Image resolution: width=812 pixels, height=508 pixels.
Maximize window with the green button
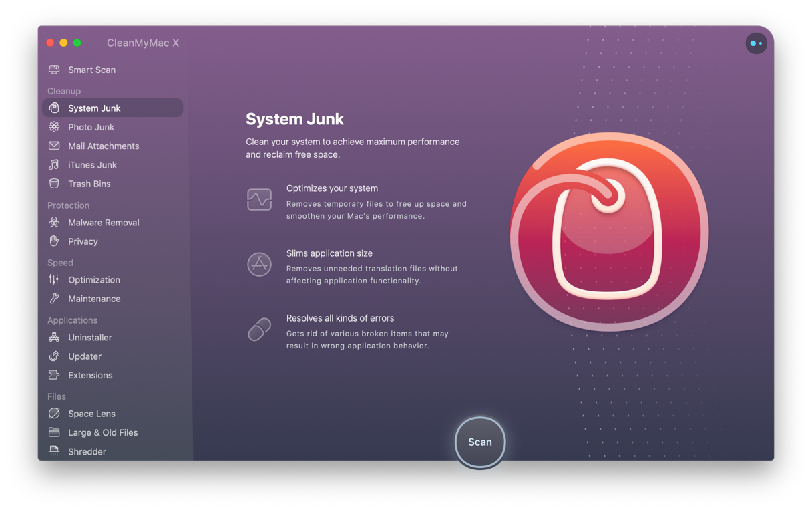pyautogui.click(x=77, y=43)
